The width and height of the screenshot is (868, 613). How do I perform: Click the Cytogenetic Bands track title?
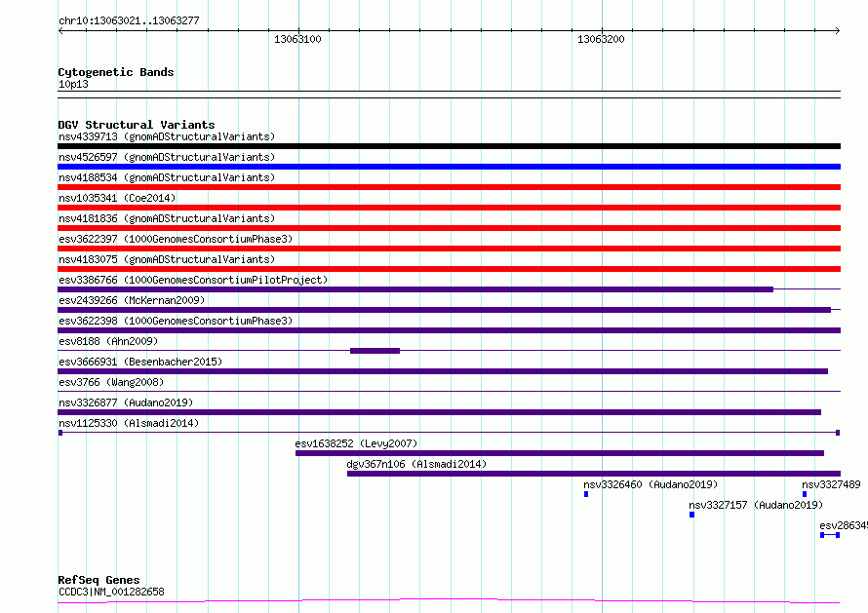click(x=116, y=72)
